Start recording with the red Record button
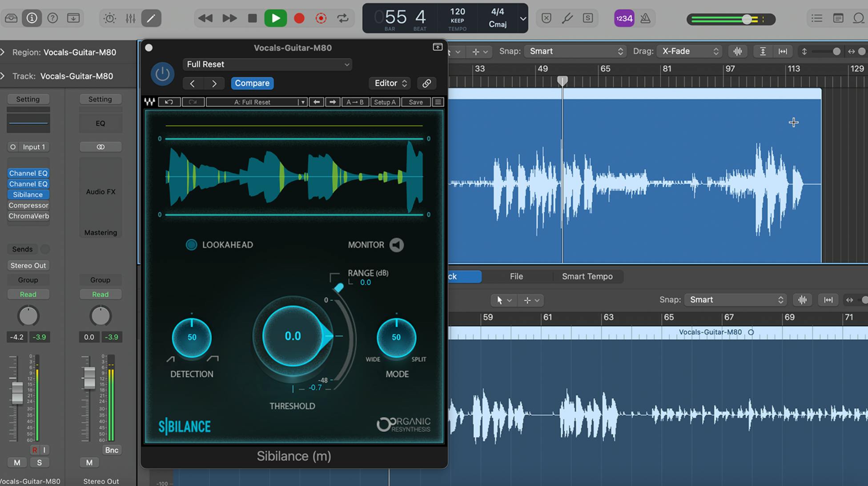868x486 pixels. click(299, 18)
